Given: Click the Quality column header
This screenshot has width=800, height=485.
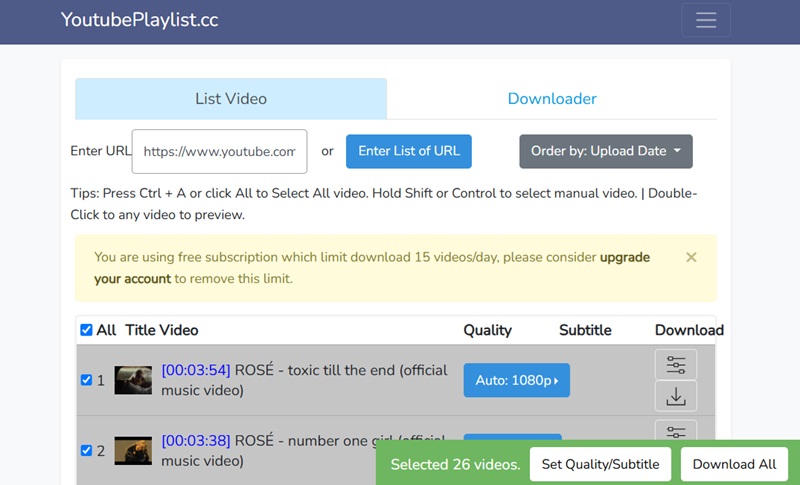Looking at the screenshot, I should [x=487, y=330].
